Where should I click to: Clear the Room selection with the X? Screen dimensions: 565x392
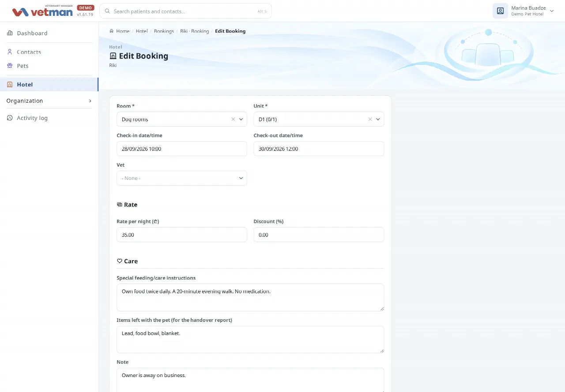pos(233,119)
